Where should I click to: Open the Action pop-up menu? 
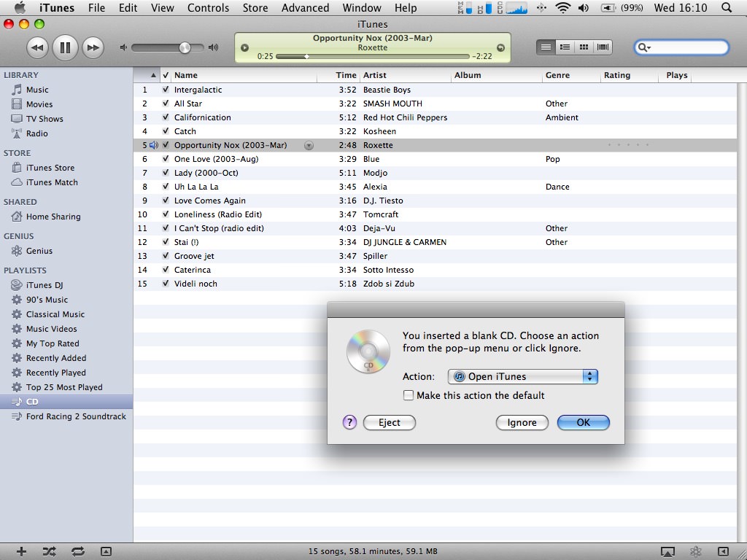[522, 377]
